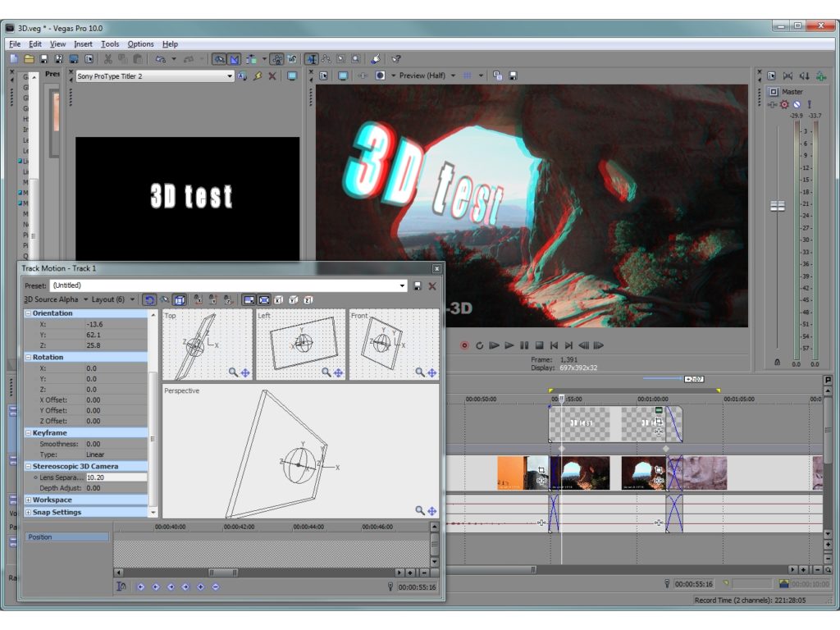
Task: Enable snapping in the Track Motion toolbar
Action: click(164, 299)
